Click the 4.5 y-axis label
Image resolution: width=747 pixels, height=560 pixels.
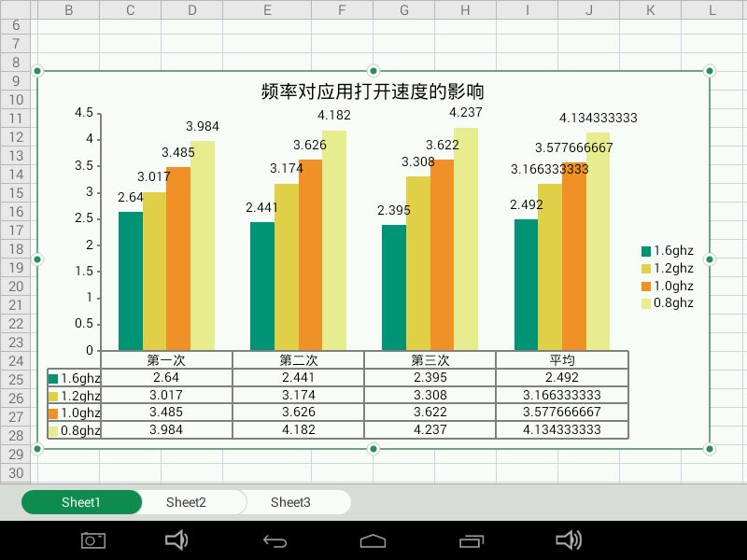[84, 113]
